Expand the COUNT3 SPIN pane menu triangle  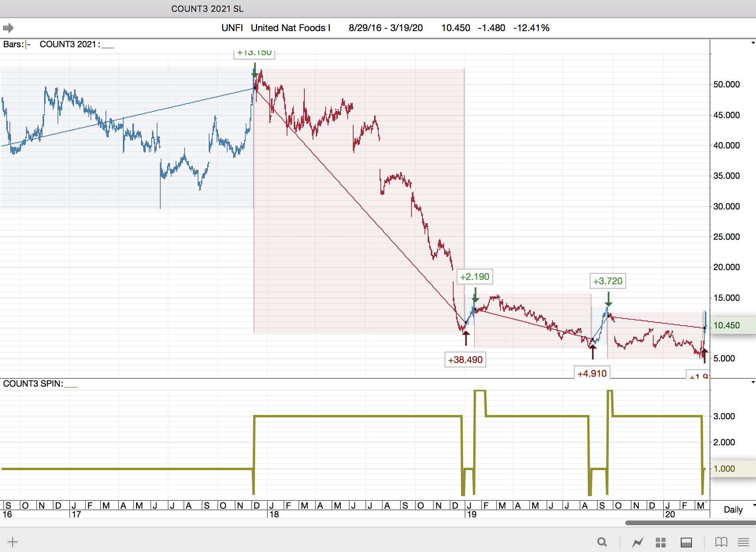tap(753, 382)
